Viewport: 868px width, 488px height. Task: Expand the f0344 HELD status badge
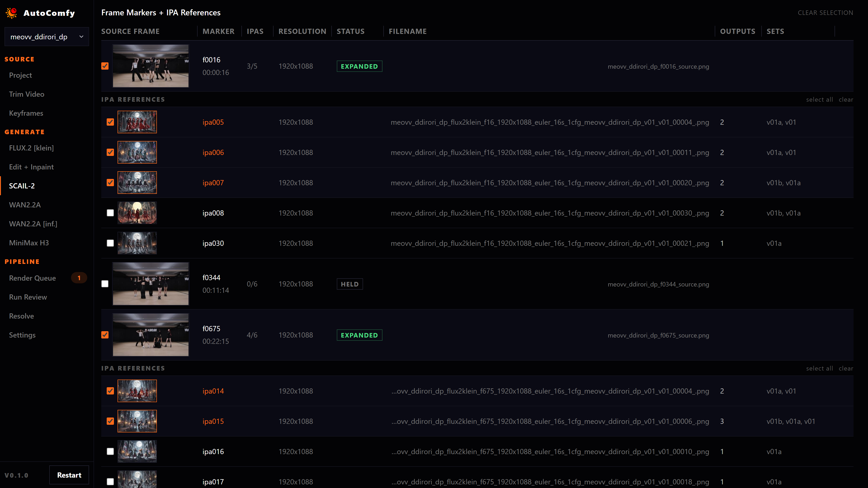coord(350,284)
